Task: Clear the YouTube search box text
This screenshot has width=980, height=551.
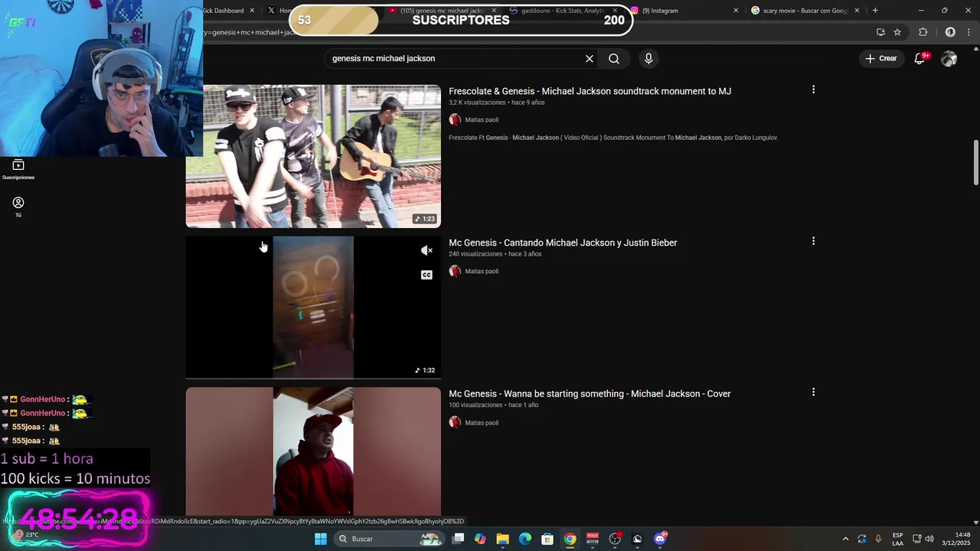Action: 590,58
